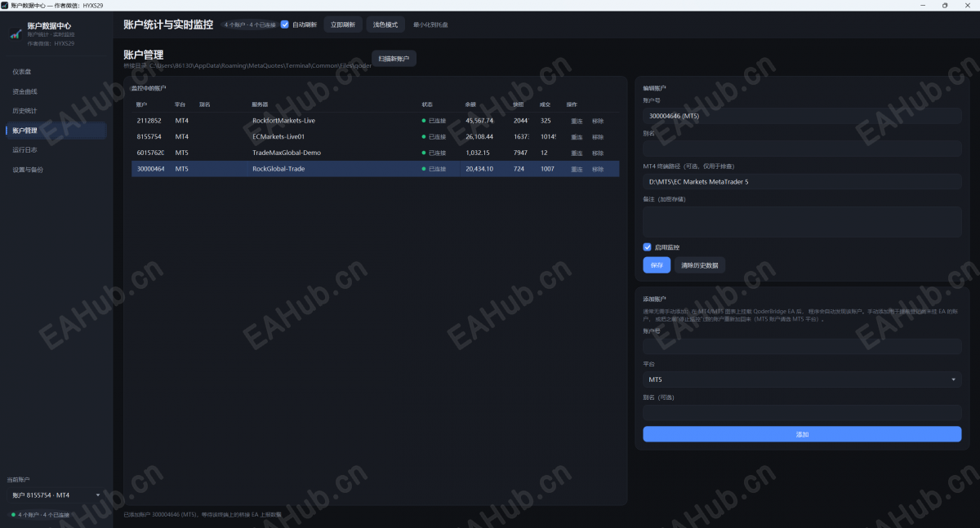This screenshot has height=528, width=980.
Task: Click 移除 for account 2112852
Action: 598,121
